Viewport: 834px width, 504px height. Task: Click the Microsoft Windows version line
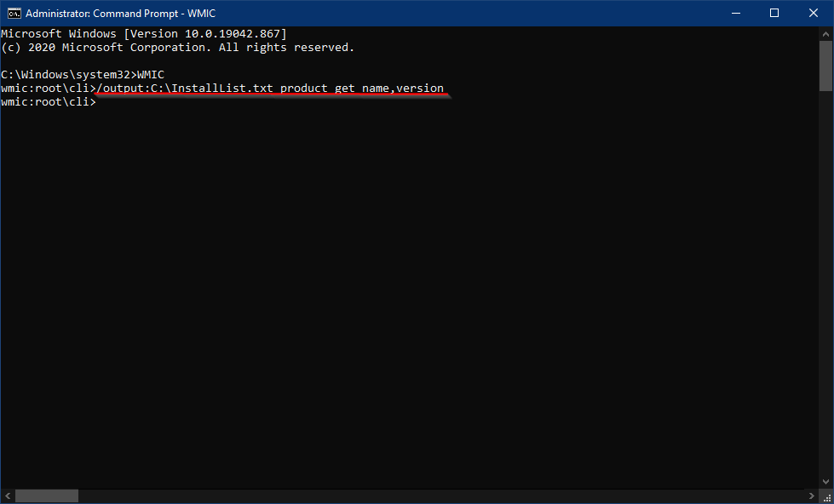144,33
